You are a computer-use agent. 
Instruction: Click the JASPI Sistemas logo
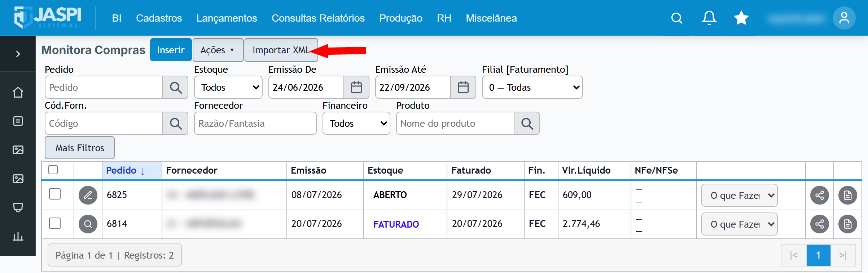tap(48, 17)
